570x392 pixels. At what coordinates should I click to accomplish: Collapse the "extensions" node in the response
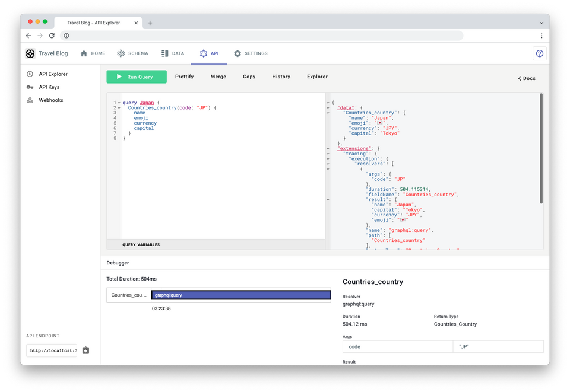tap(328, 148)
